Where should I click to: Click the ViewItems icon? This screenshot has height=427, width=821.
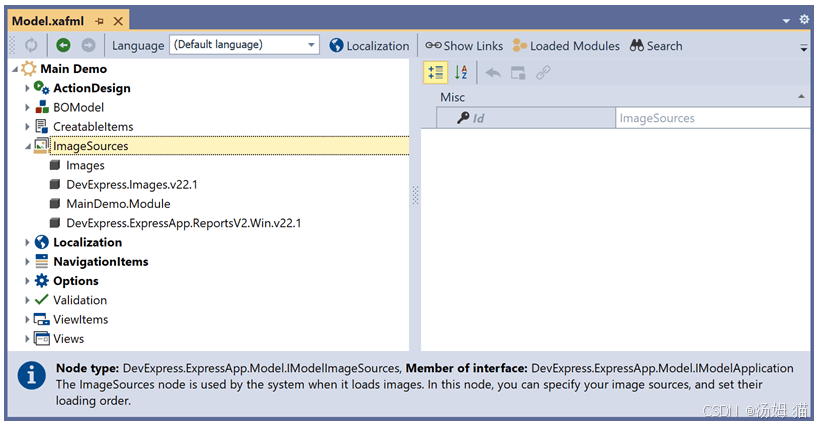point(41,319)
